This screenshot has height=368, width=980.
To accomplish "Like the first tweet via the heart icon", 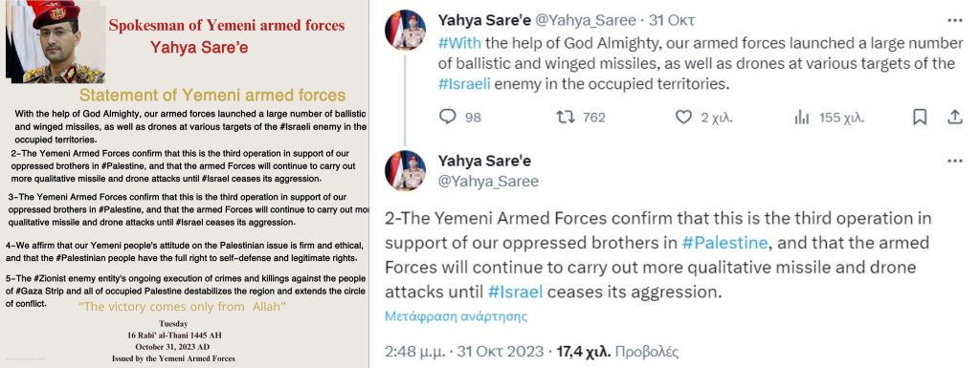I will pos(683,117).
